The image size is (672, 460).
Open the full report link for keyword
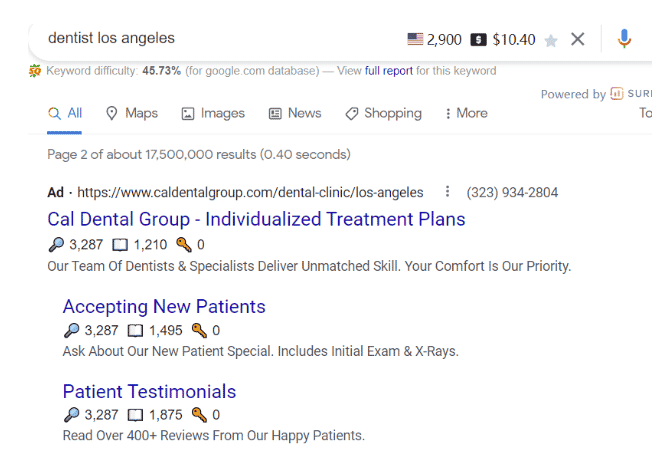point(389,71)
